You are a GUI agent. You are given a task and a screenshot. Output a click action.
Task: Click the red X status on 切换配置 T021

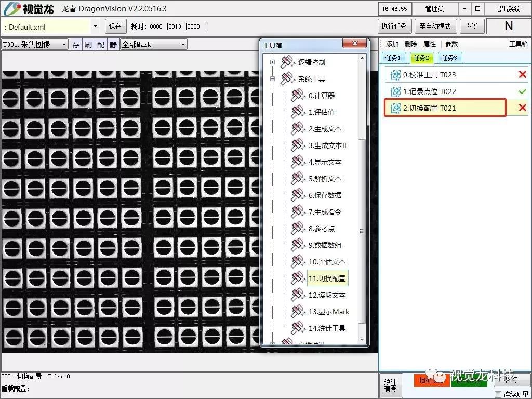pyautogui.click(x=522, y=108)
